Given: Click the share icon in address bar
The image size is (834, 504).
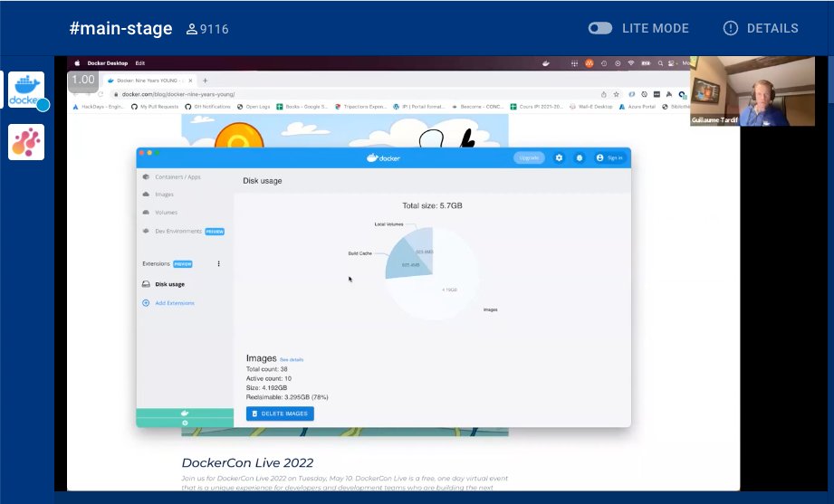Looking at the screenshot, I should pos(604,94).
